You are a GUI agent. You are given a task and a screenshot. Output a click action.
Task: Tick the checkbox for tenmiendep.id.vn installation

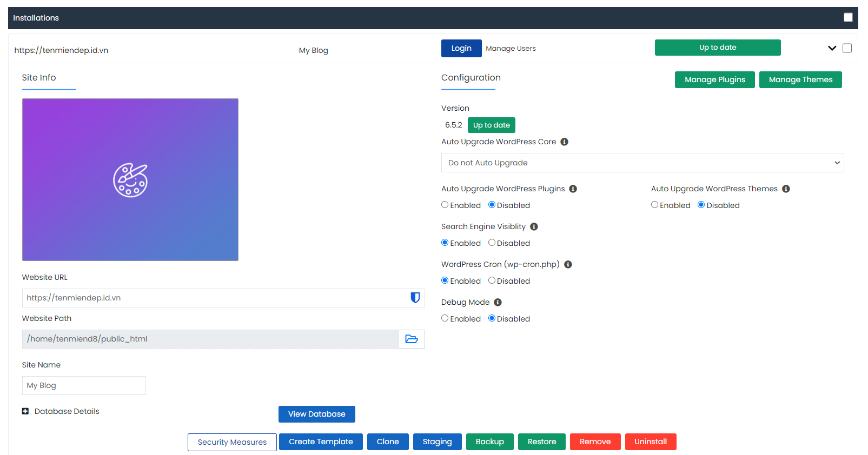(x=847, y=48)
